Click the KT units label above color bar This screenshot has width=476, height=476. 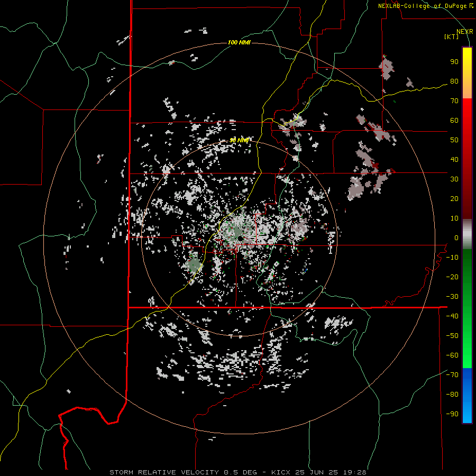tap(452, 36)
